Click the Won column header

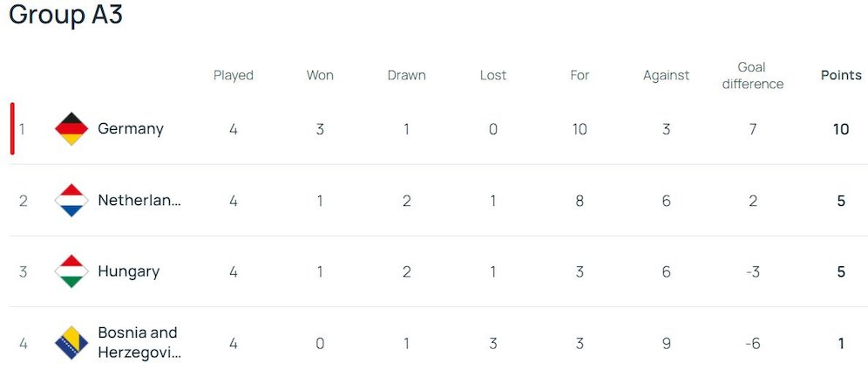320,75
